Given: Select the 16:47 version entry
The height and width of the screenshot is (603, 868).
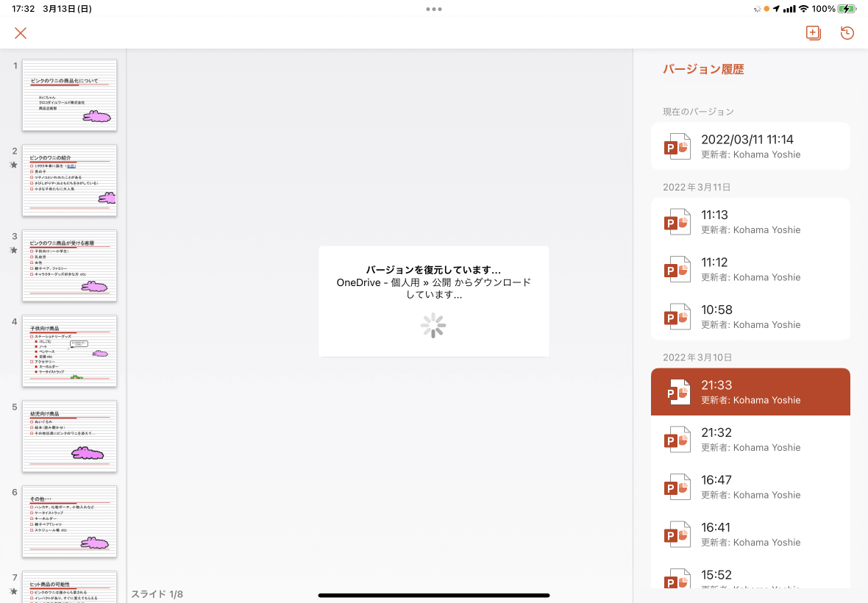Looking at the screenshot, I should 750,487.
